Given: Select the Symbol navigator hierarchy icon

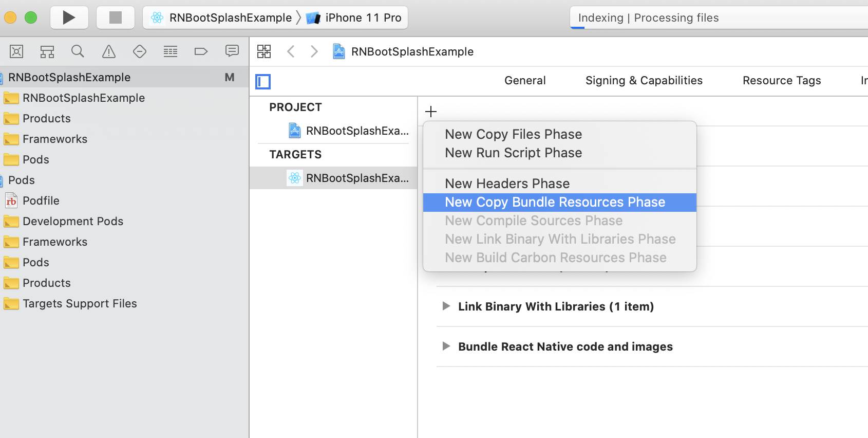Looking at the screenshot, I should (x=47, y=51).
